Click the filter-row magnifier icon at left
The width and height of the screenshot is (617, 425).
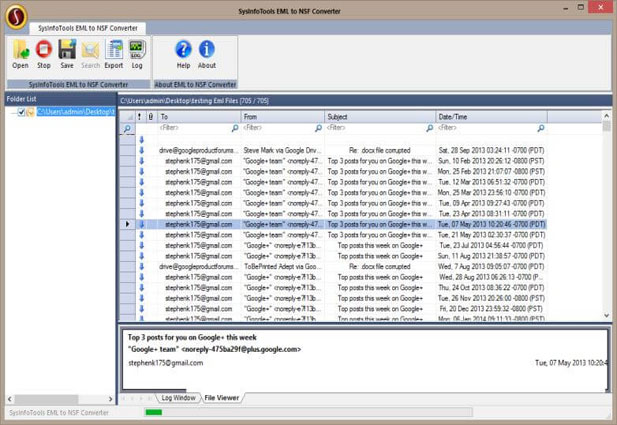127,129
